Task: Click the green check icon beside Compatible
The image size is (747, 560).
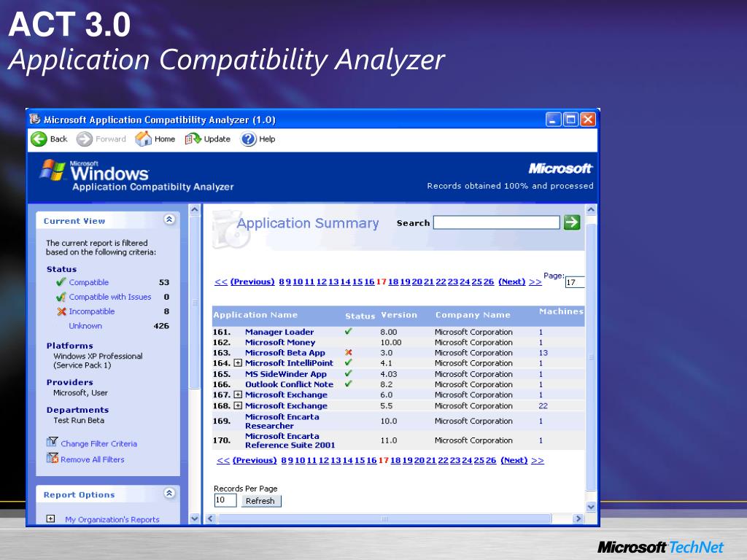Action: point(61,282)
